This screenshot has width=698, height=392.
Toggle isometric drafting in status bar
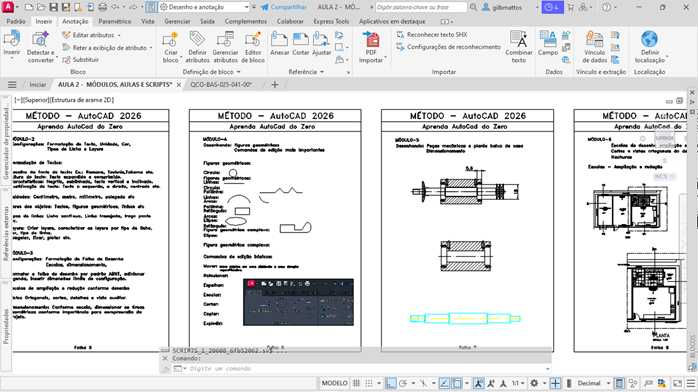(x=423, y=383)
